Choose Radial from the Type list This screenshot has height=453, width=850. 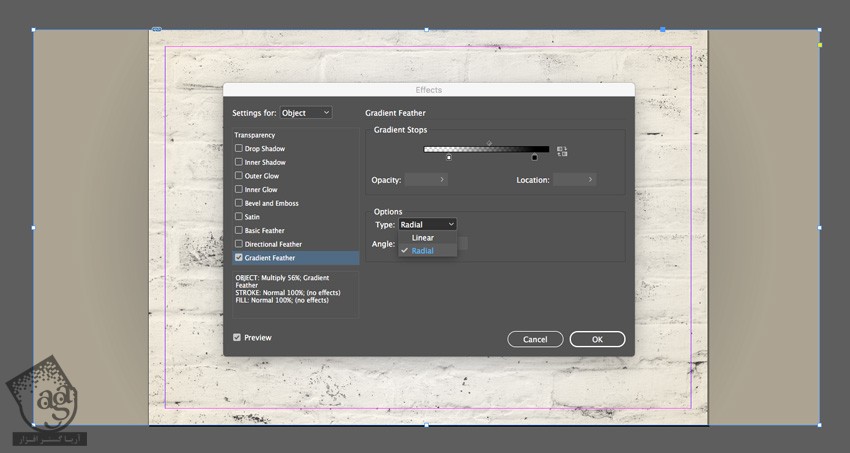tap(423, 251)
